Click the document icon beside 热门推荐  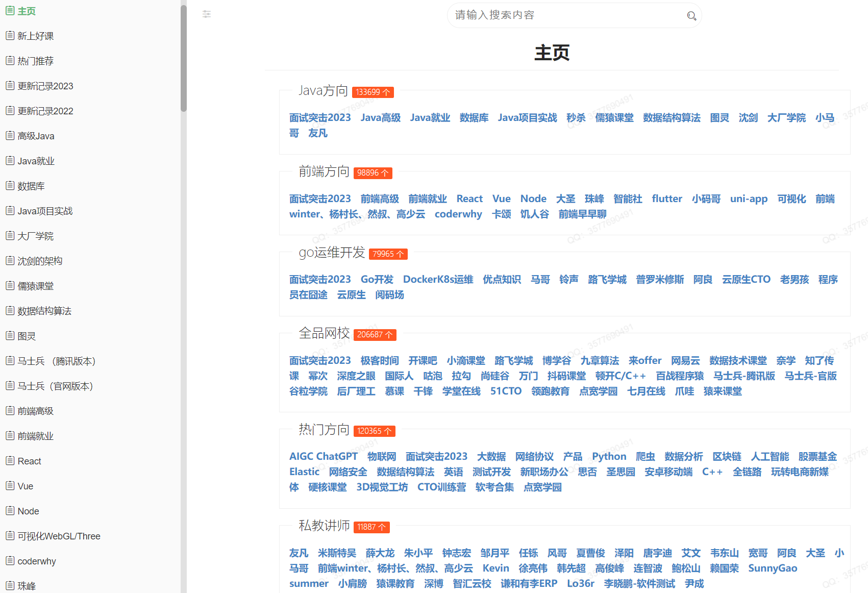click(10, 61)
